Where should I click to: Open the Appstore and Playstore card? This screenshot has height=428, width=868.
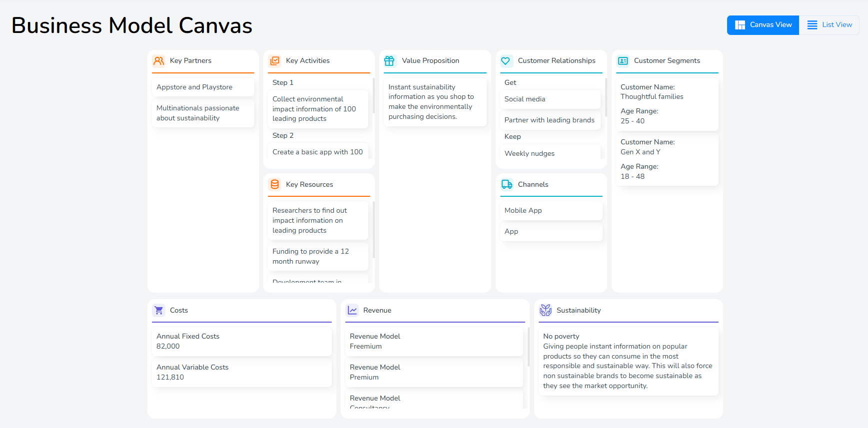(203, 87)
